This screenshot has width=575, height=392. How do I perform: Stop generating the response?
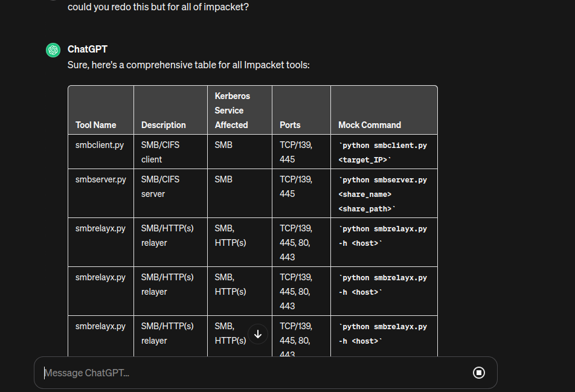478,373
